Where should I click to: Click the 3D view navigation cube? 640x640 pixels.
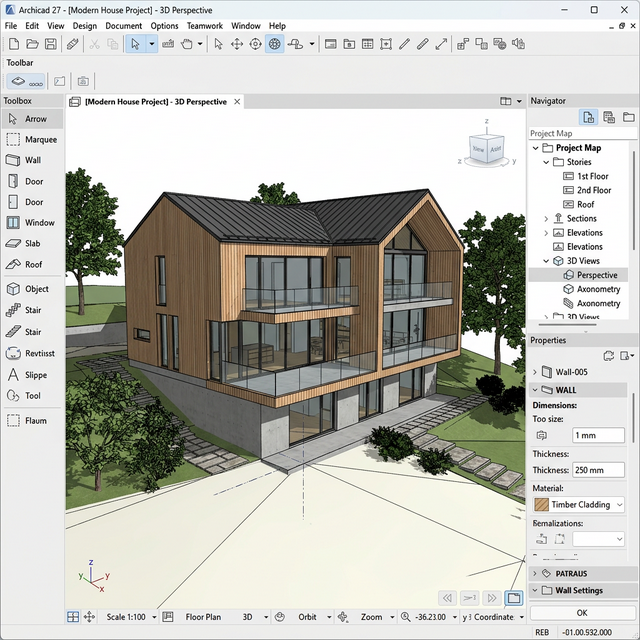(487, 149)
